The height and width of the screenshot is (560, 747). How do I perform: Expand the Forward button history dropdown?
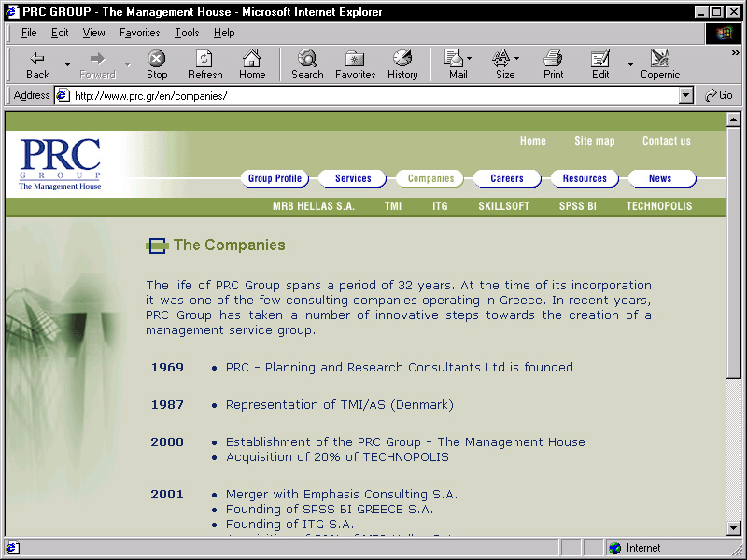point(128,64)
